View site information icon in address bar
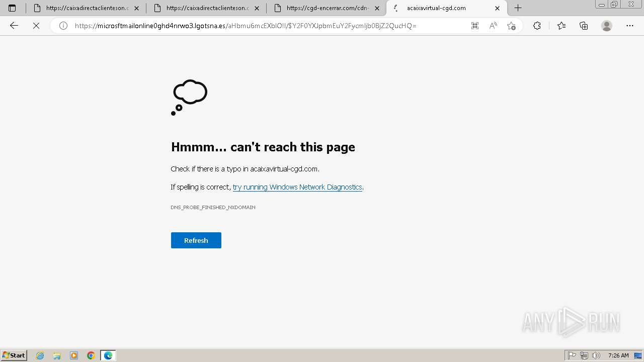 pos(63,26)
